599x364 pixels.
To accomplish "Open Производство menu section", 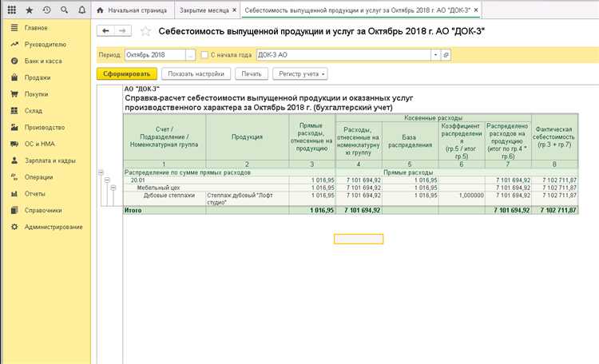I will click(x=45, y=127).
